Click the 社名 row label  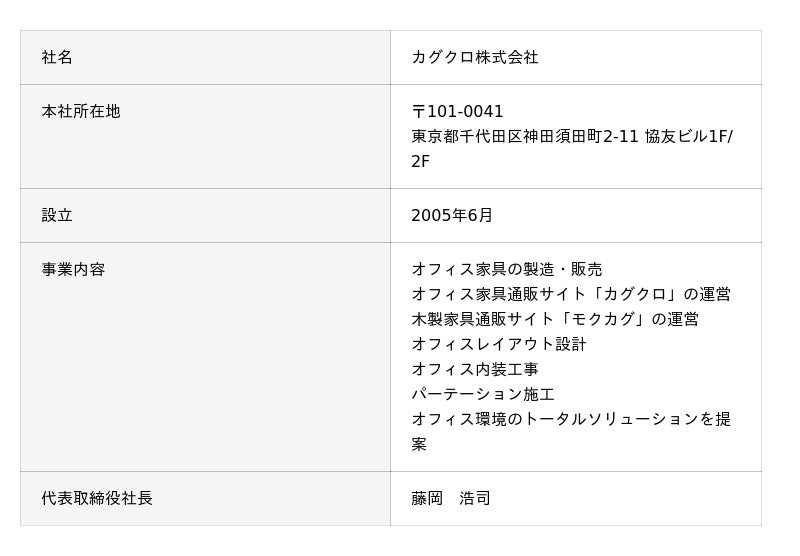pos(57,58)
